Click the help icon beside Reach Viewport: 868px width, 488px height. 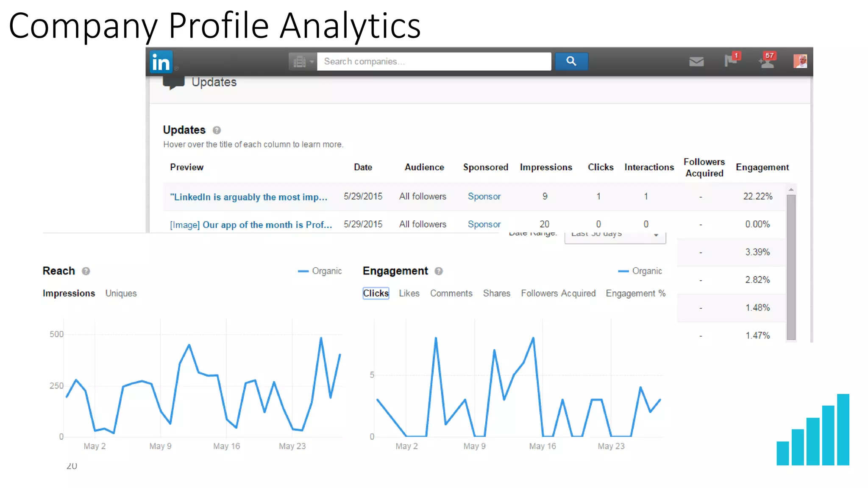click(86, 271)
